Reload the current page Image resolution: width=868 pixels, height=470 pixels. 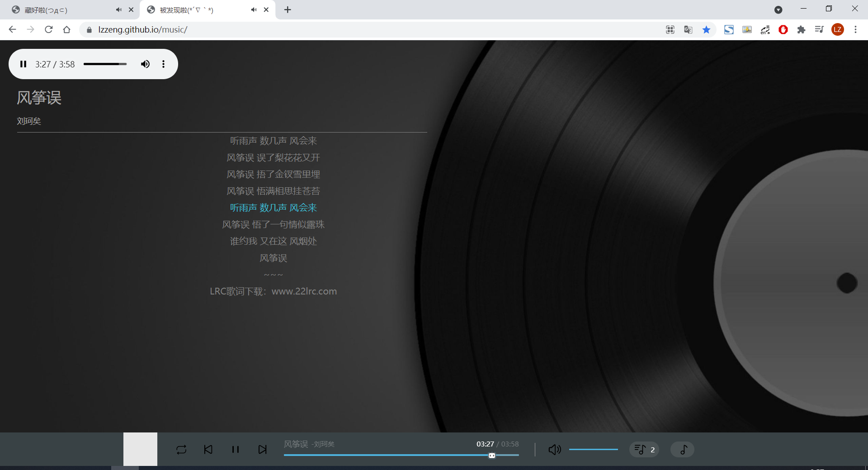pyautogui.click(x=48, y=29)
